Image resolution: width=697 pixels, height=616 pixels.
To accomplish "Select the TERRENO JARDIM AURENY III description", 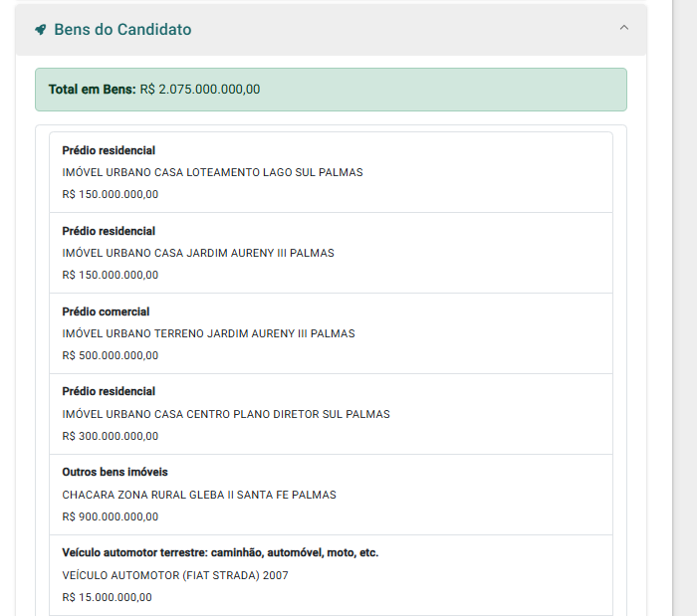I will (208, 333).
